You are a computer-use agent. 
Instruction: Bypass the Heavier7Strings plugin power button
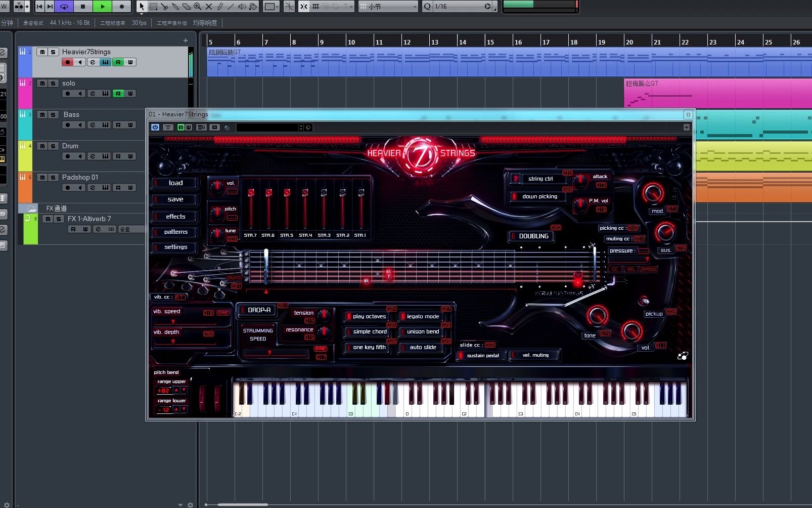pos(155,128)
